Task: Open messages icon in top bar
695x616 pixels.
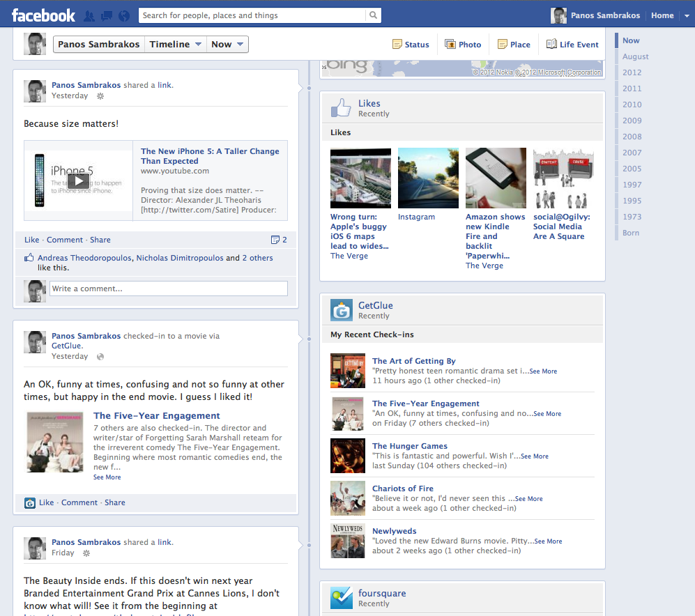Action: (x=107, y=16)
